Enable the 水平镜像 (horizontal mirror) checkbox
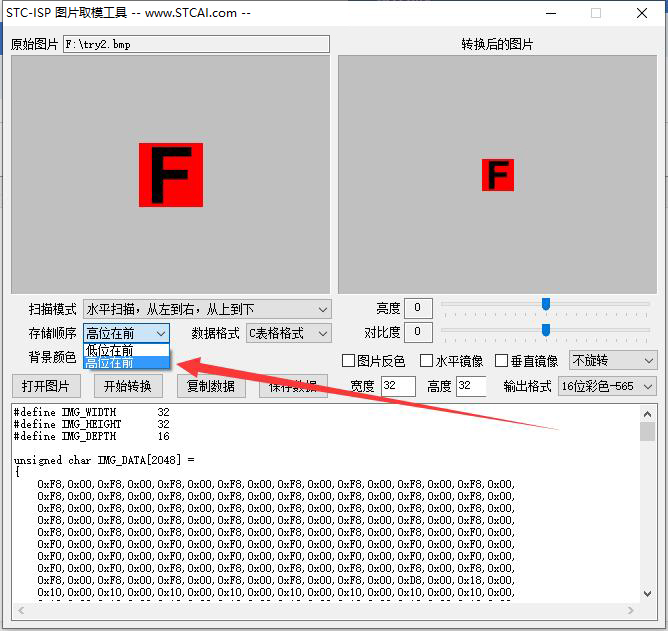The image size is (668, 631). tap(426, 360)
